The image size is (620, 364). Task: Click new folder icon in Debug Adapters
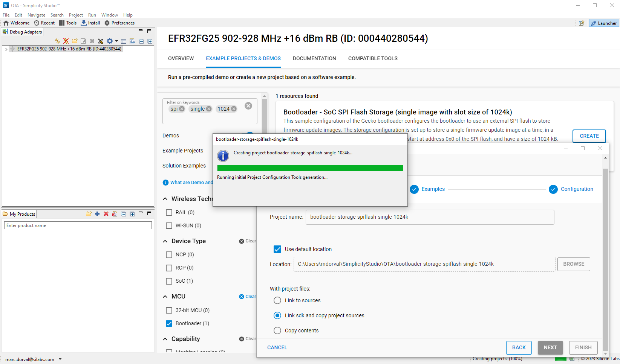click(x=75, y=41)
